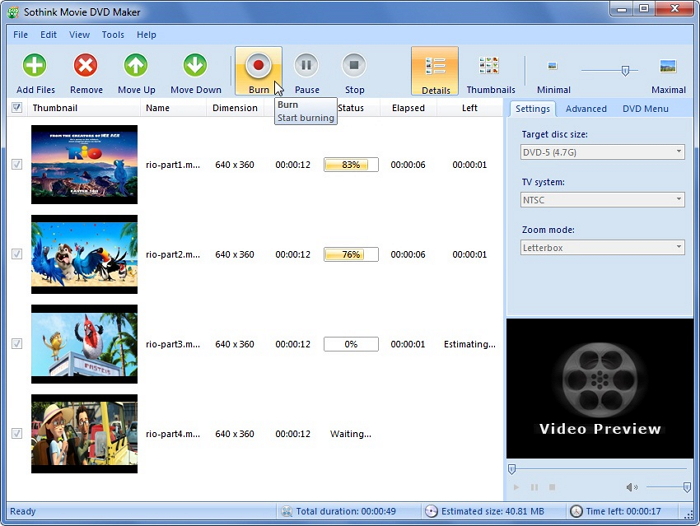The width and height of the screenshot is (700, 526).
Task: Uncheck the rio-part1 row checkbox
Action: pyautogui.click(x=16, y=164)
